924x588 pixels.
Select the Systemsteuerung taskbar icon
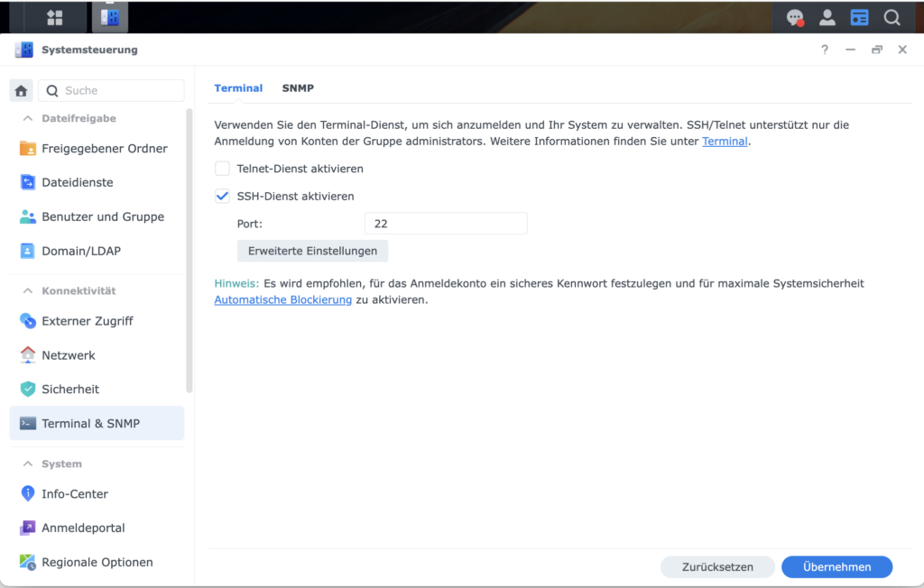[x=110, y=18]
